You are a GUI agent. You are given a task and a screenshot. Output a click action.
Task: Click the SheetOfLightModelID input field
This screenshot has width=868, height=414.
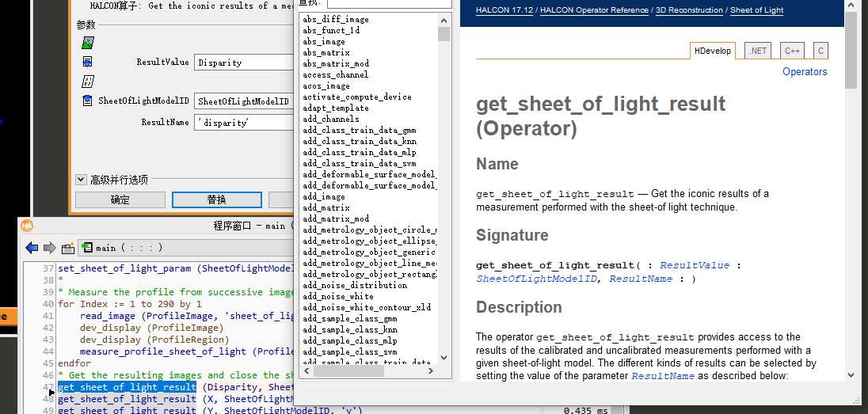point(244,101)
